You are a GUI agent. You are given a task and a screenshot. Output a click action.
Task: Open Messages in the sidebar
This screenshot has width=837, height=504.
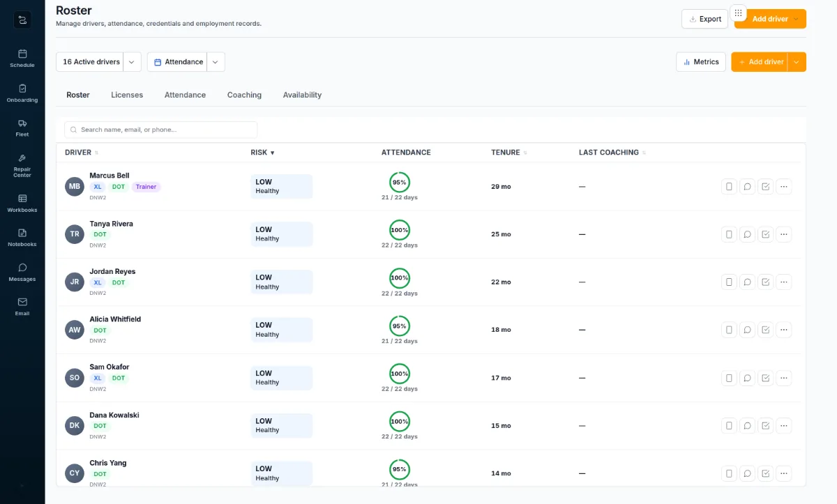(x=22, y=273)
